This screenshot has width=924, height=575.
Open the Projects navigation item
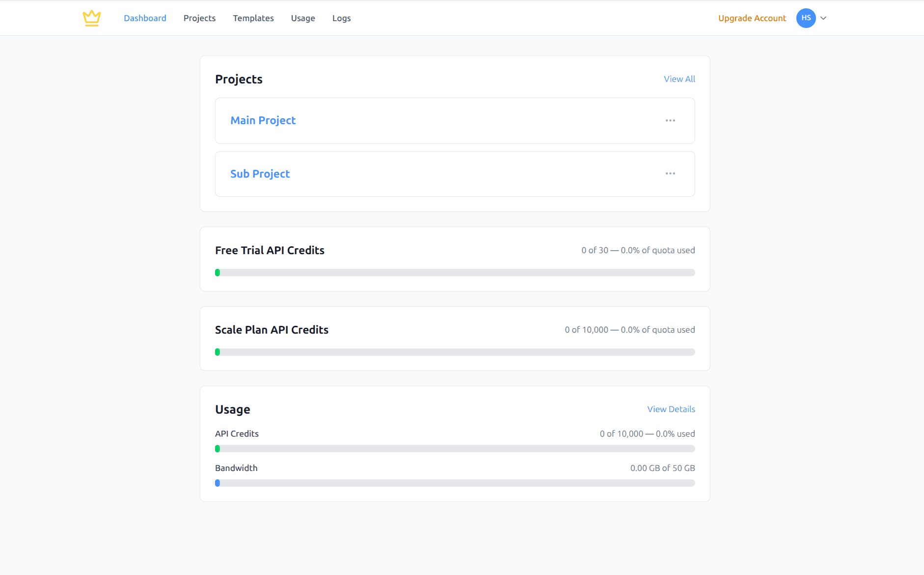tap(199, 18)
